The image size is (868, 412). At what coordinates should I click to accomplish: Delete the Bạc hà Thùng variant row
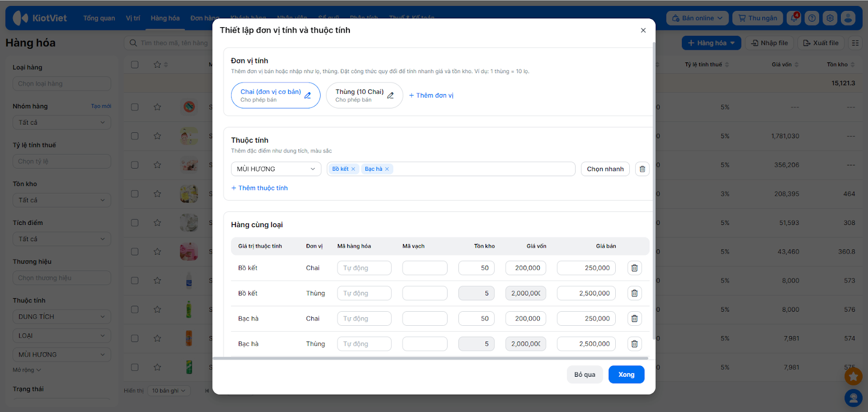[x=634, y=344]
